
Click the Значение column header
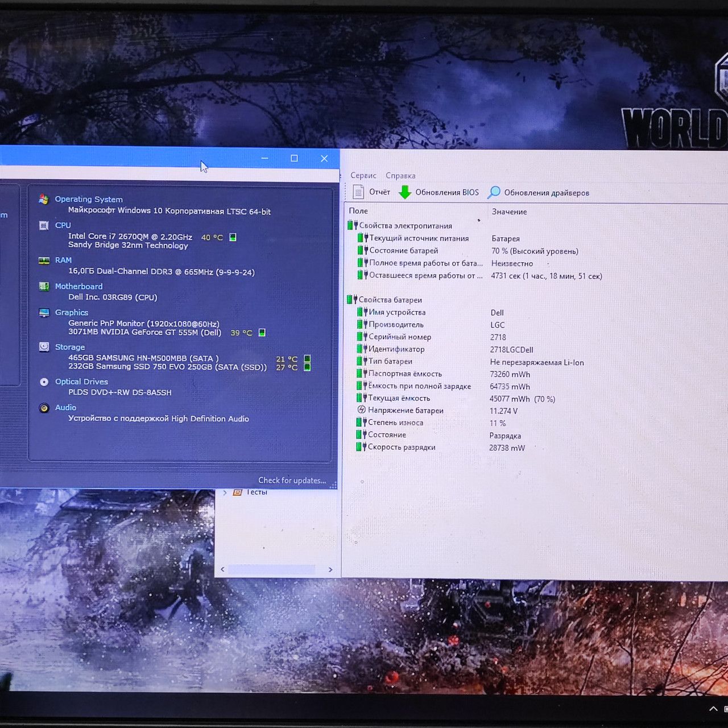pyautogui.click(x=509, y=212)
